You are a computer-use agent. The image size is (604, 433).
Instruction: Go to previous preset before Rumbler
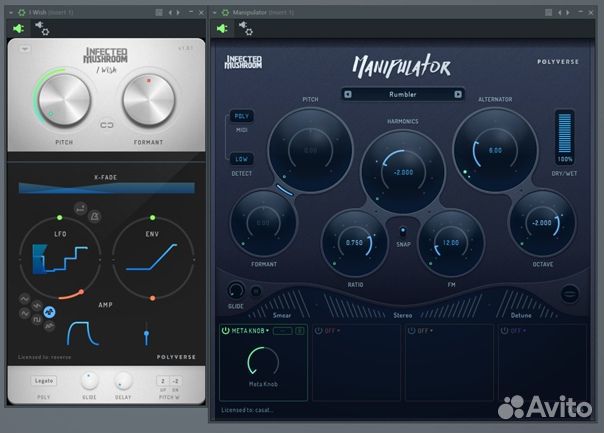click(348, 94)
